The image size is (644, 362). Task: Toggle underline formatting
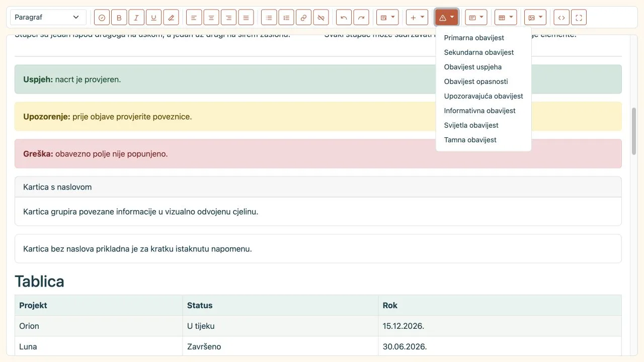coord(153,17)
